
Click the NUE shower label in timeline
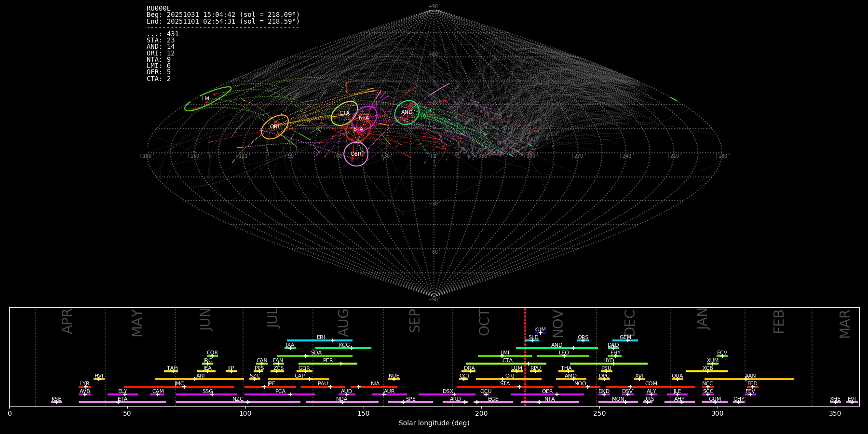tap(394, 376)
